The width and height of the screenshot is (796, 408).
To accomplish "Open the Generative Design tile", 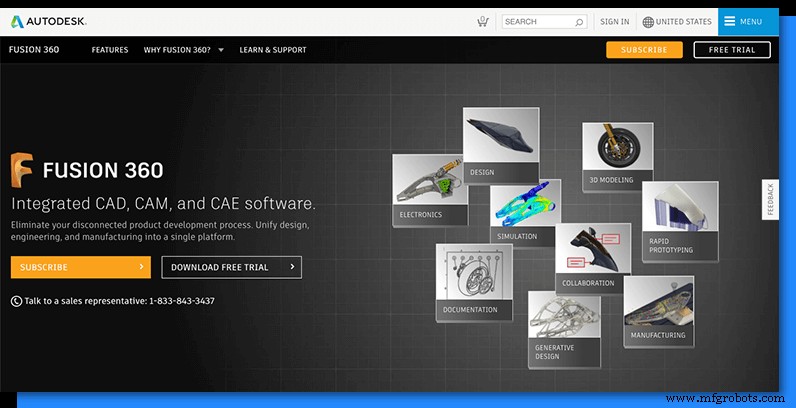I will point(564,330).
